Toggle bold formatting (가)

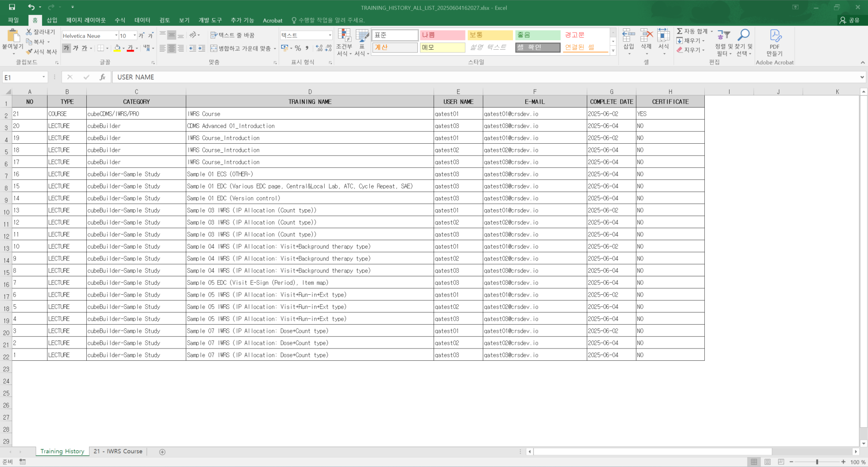(66, 48)
